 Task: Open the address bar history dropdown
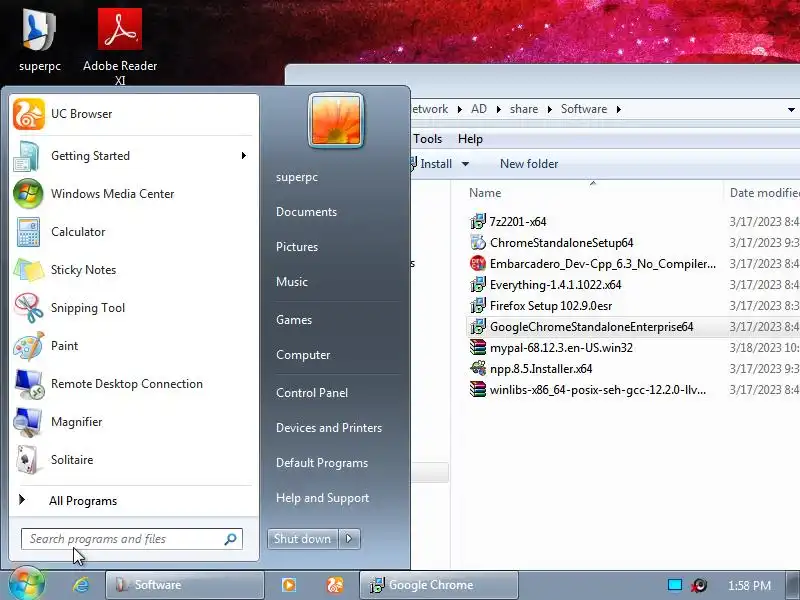click(791, 110)
